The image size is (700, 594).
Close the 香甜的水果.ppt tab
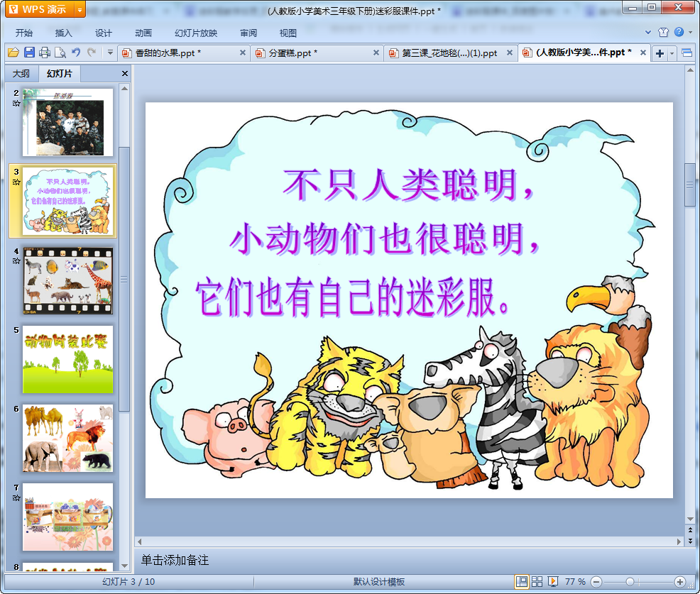coord(242,53)
